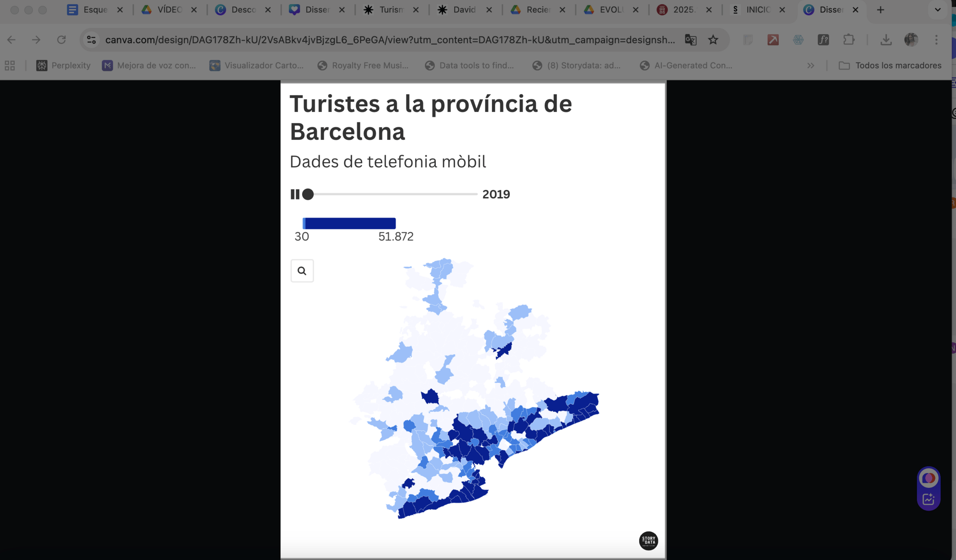Open the browser extensions puzzle icon

pyautogui.click(x=849, y=40)
